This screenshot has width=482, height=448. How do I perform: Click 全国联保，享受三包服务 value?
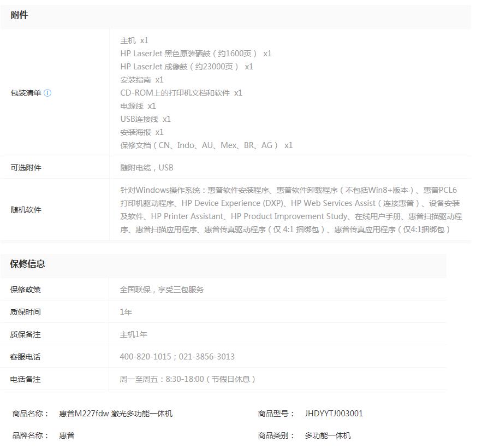(162, 290)
